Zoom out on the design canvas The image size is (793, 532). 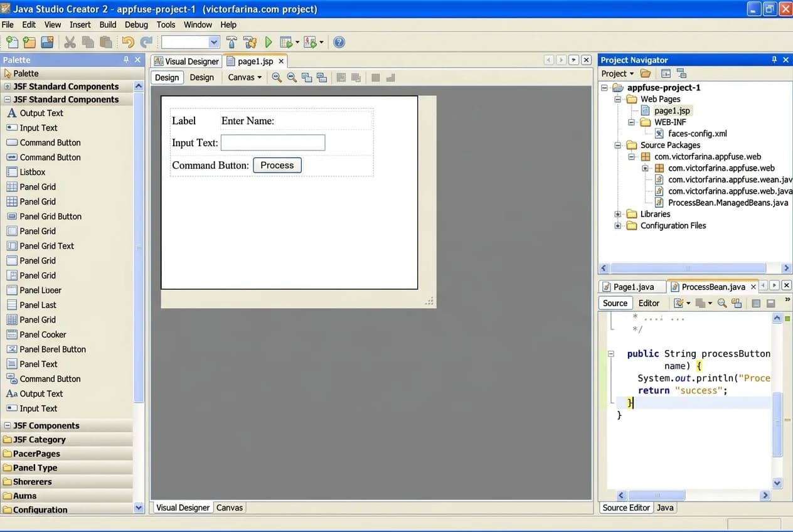(292, 77)
